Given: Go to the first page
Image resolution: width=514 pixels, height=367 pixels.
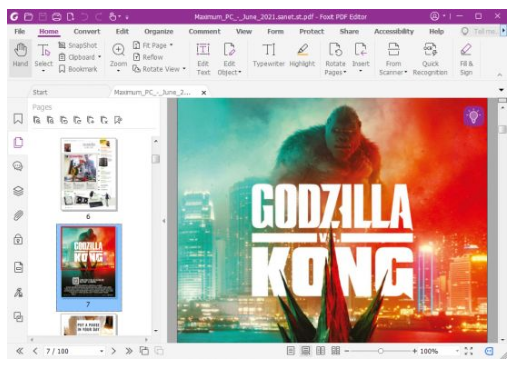Looking at the screenshot, I should click(20, 351).
